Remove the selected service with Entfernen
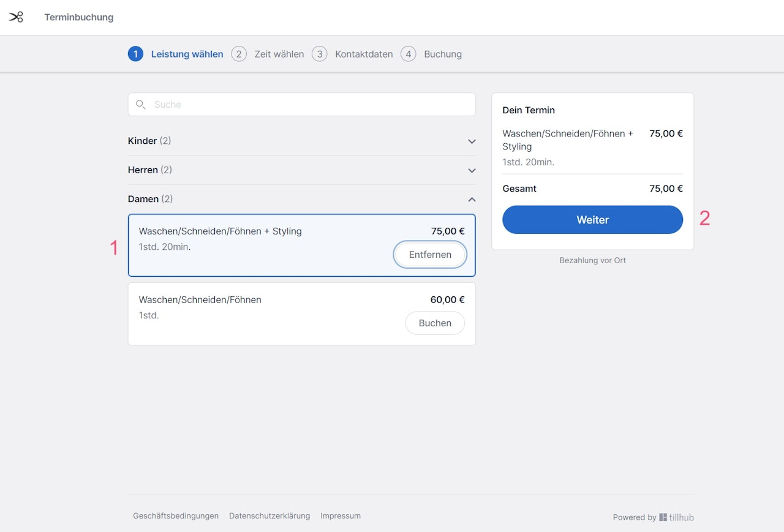 [x=430, y=255]
